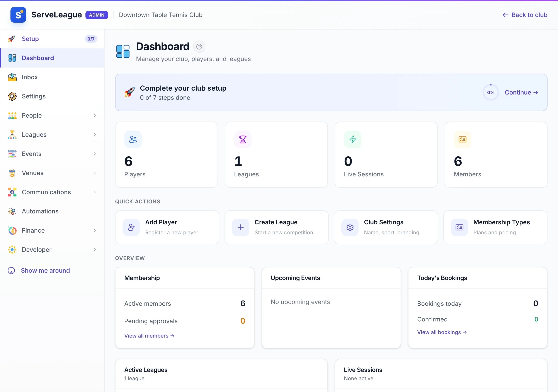
Task: Click 'No upcoming events' text
Action: [300, 302]
